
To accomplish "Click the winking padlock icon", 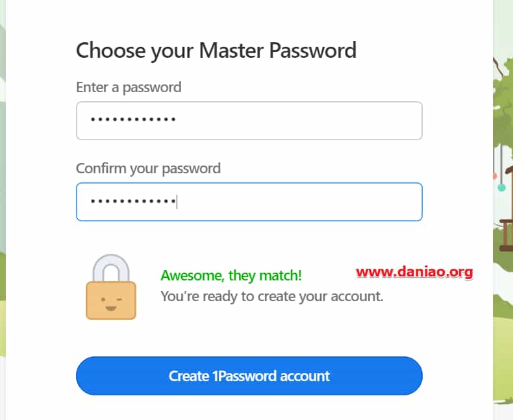I will (111, 286).
